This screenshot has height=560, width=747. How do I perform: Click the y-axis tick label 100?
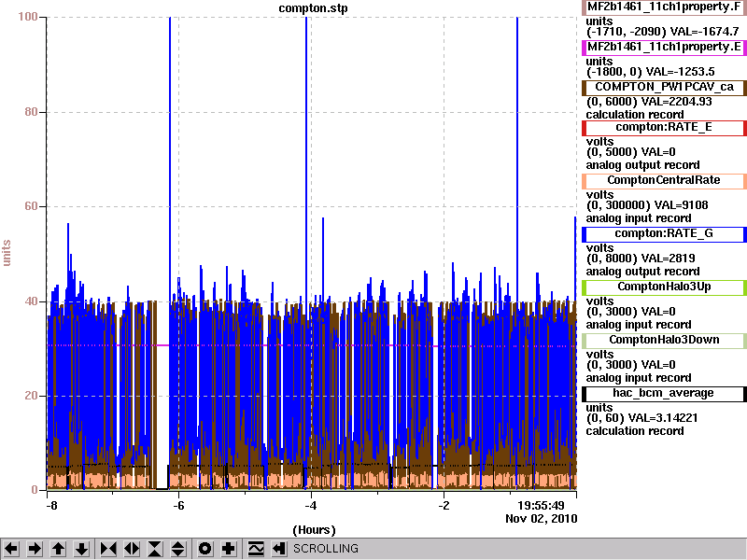tap(28, 17)
